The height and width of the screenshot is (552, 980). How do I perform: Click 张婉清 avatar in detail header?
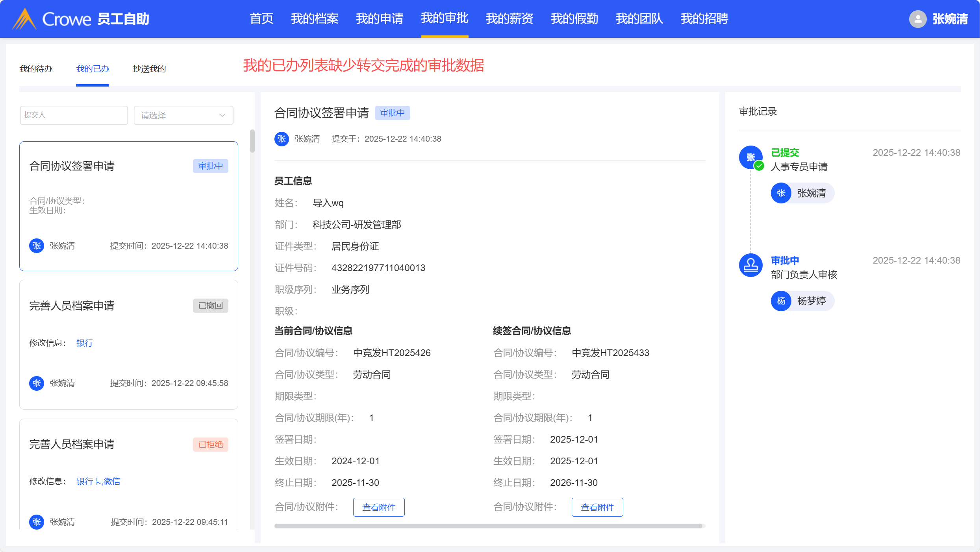[x=282, y=139]
